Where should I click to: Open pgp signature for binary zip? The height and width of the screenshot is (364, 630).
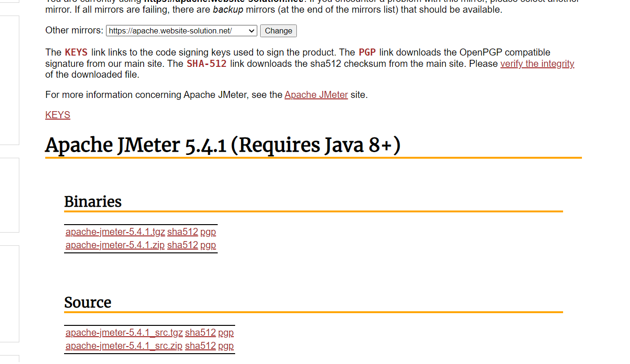point(208,245)
